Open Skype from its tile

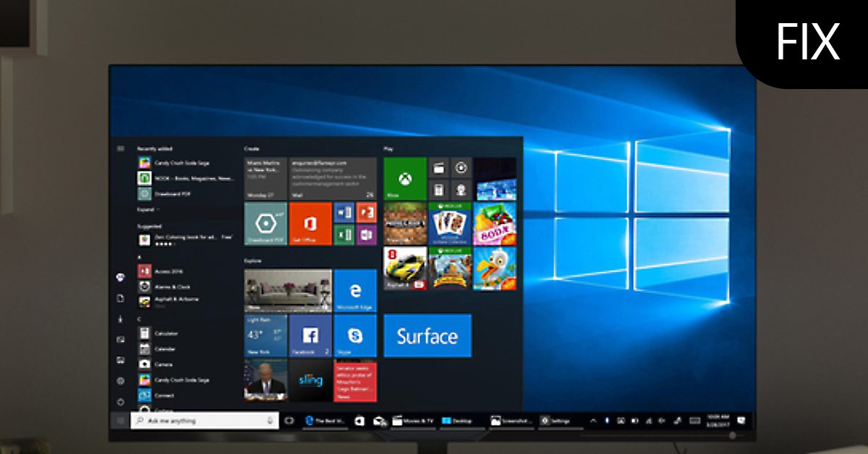[354, 335]
